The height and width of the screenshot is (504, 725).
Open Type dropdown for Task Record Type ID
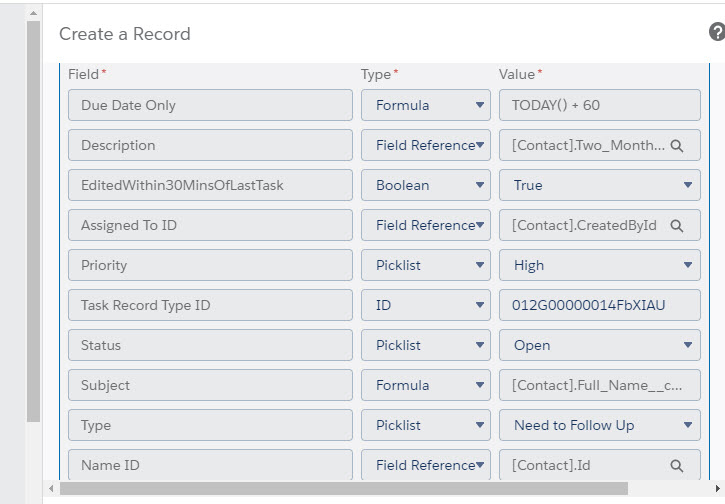click(425, 305)
